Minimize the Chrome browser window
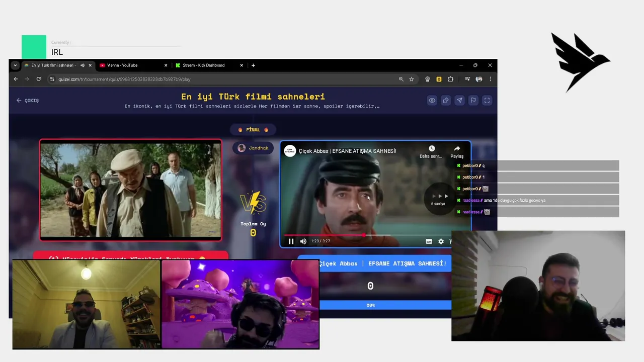This screenshot has height=362, width=644. click(461, 65)
